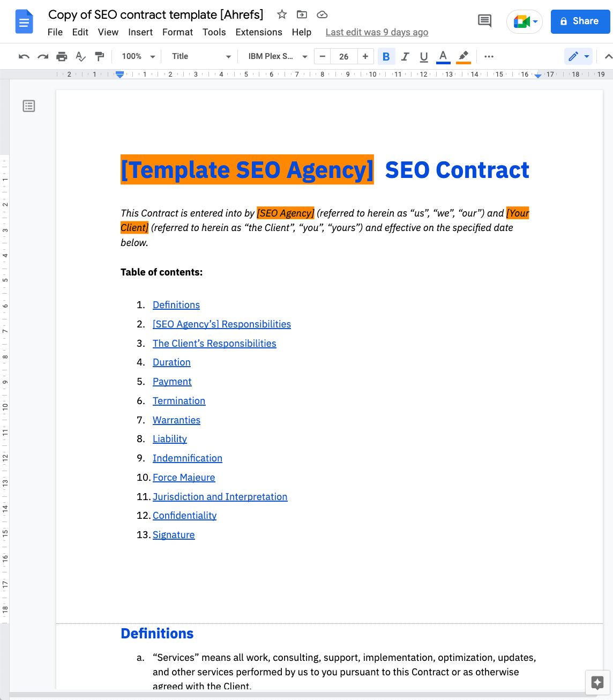Image resolution: width=613 pixels, height=700 pixels.
Task: Open the document outline panel
Action: point(28,106)
